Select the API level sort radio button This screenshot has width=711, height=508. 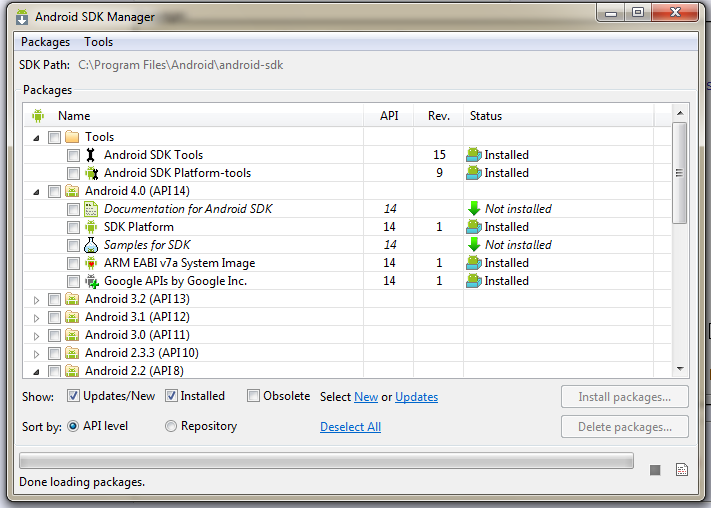pyautogui.click(x=73, y=426)
